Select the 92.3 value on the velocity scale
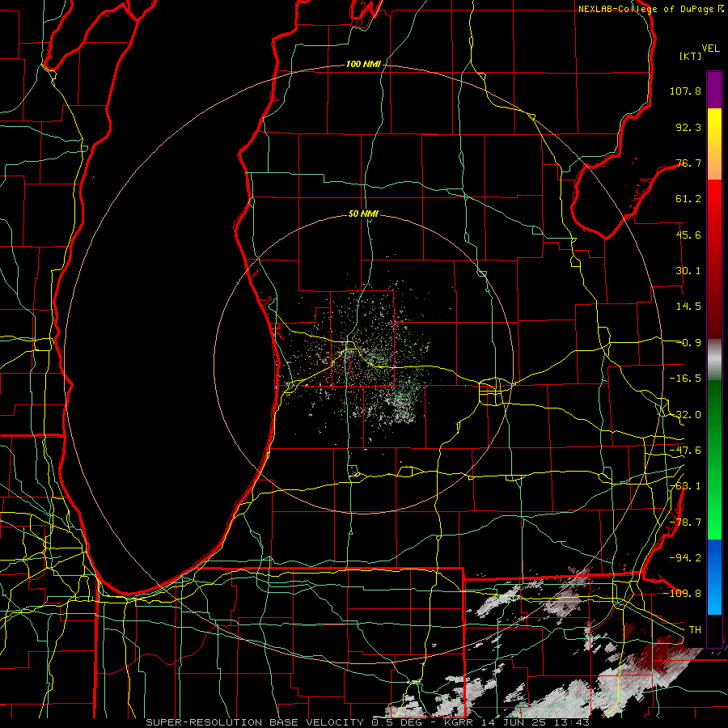Image resolution: width=728 pixels, height=728 pixels. click(688, 127)
